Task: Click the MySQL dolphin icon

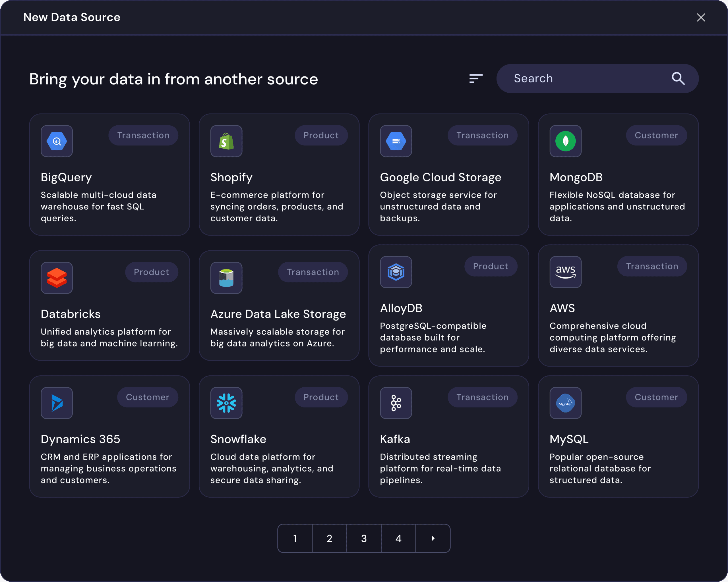Action: [x=565, y=403]
